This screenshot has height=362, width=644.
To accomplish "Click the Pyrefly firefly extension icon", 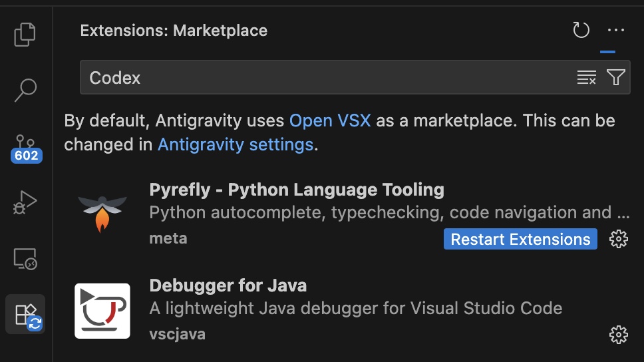I will click(x=102, y=214).
